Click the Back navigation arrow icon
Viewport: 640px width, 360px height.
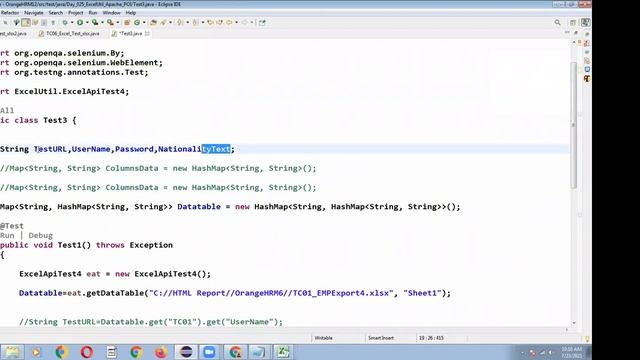tap(229, 22)
